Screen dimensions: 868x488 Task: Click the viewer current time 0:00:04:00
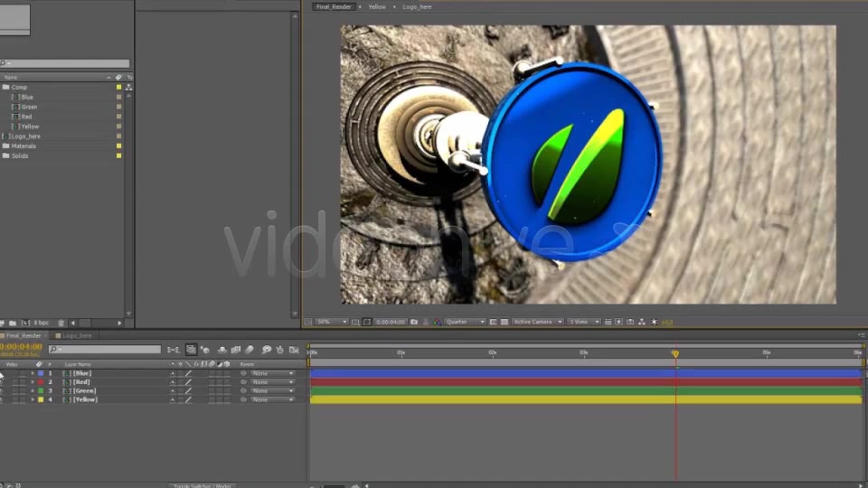(x=391, y=322)
